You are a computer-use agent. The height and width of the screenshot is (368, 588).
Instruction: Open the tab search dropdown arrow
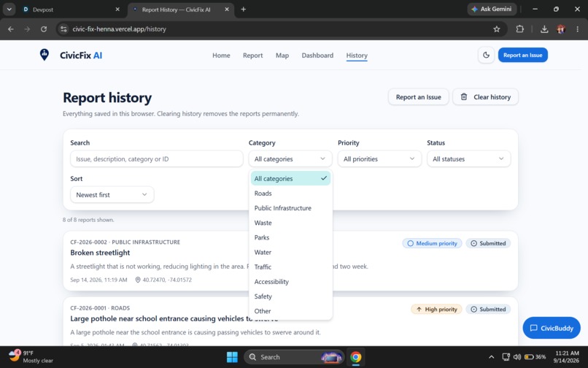[x=9, y=9]
